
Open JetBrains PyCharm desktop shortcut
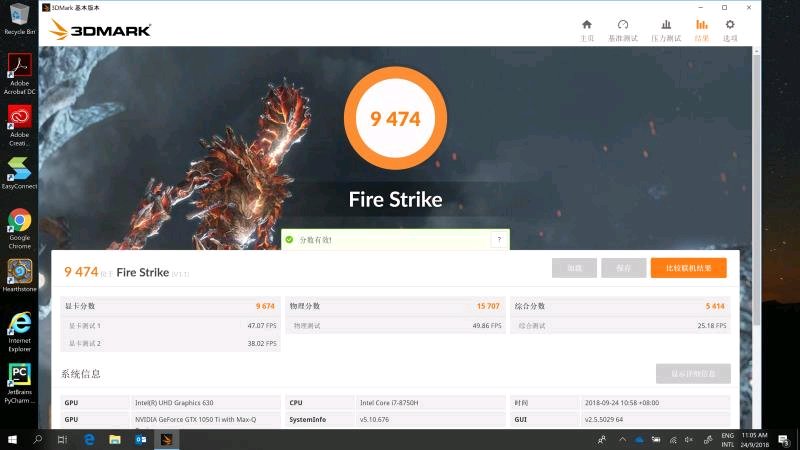pos(19,383)
